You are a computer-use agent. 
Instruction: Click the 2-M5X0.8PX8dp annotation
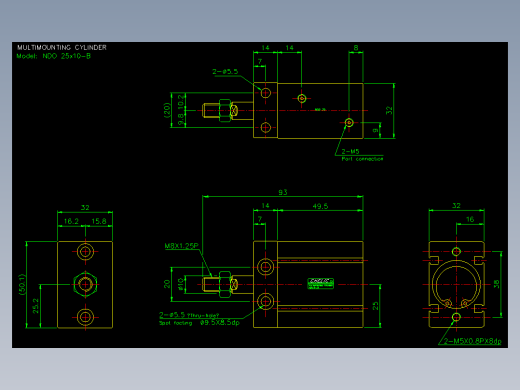click(473, 341)
